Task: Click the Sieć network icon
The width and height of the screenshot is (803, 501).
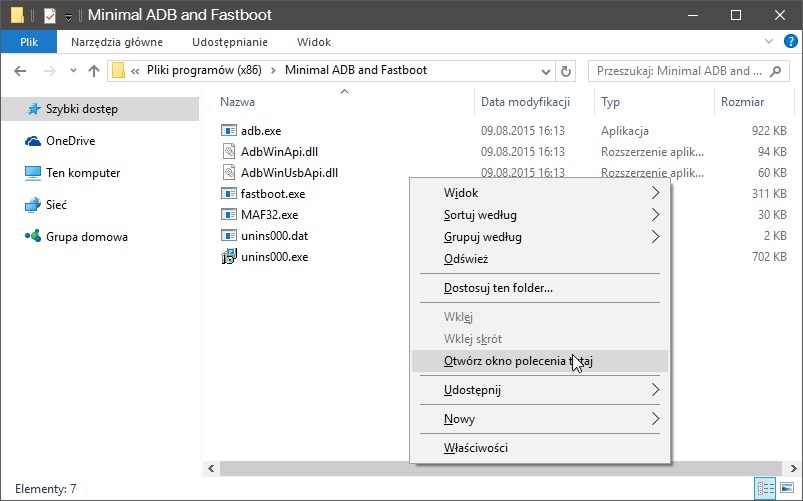Action: tap(33, 205)
